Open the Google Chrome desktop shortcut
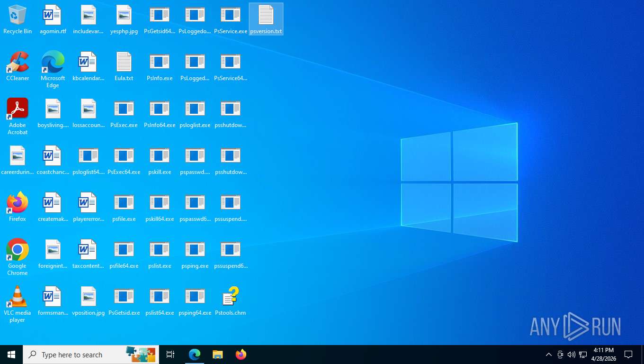644x364 pixels. [18, 257]
